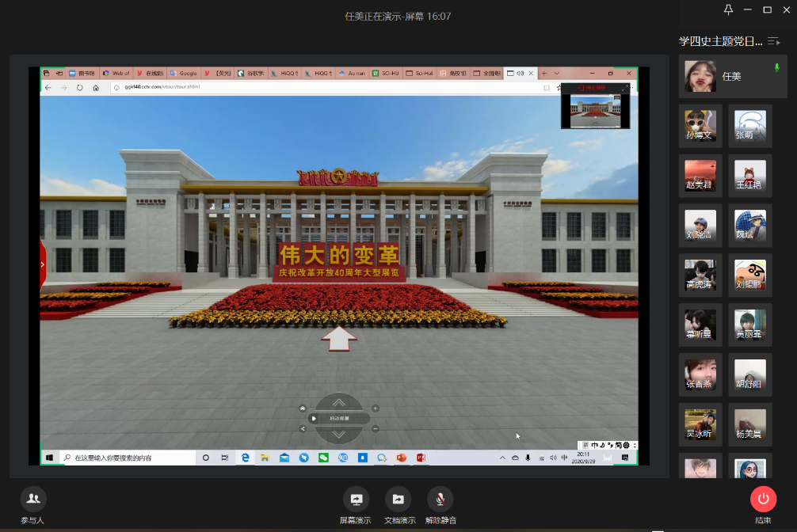Switch to the 'Web of' browser tab
This screenshot has height=532, width=797.
tap(116, 73)
